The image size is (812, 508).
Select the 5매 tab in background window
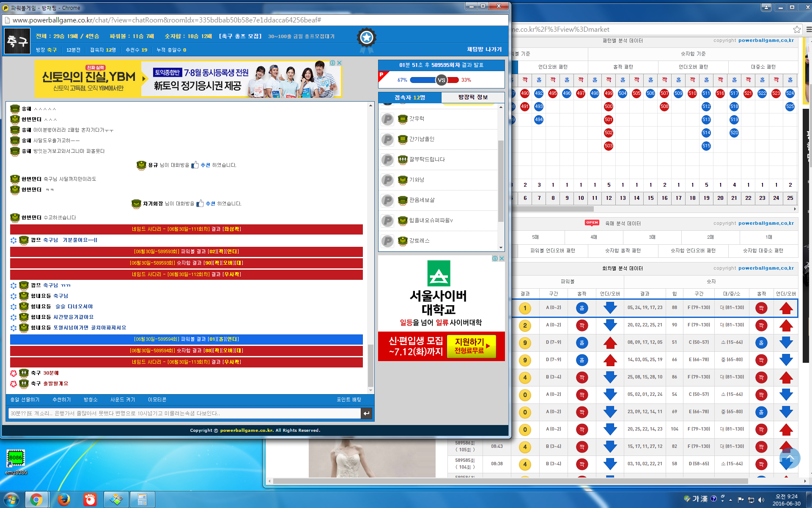(x=535, y=237)
